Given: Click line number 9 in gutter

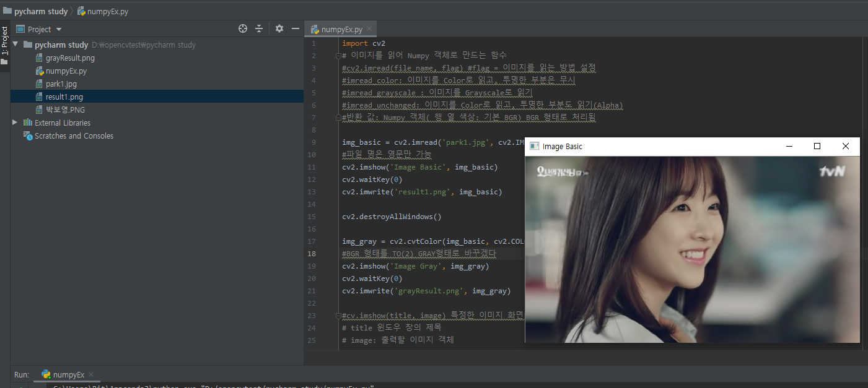Looking at the screenshot, I should [312, 142].
